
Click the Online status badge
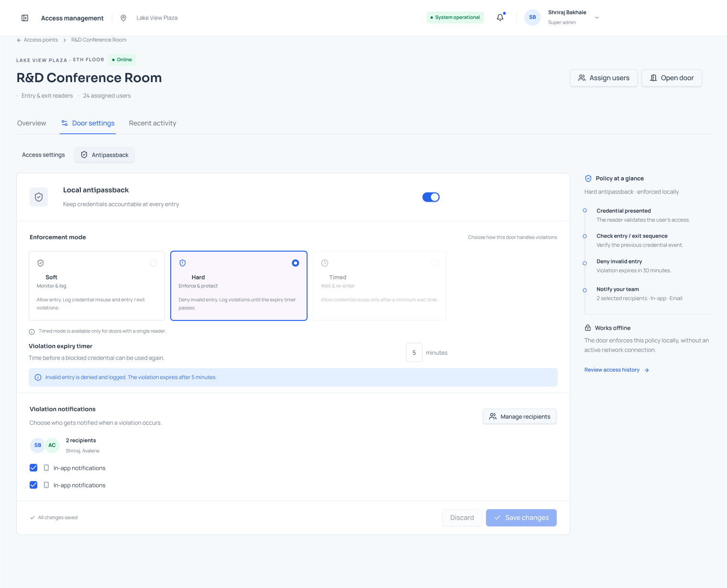click(x=122, y=60)
